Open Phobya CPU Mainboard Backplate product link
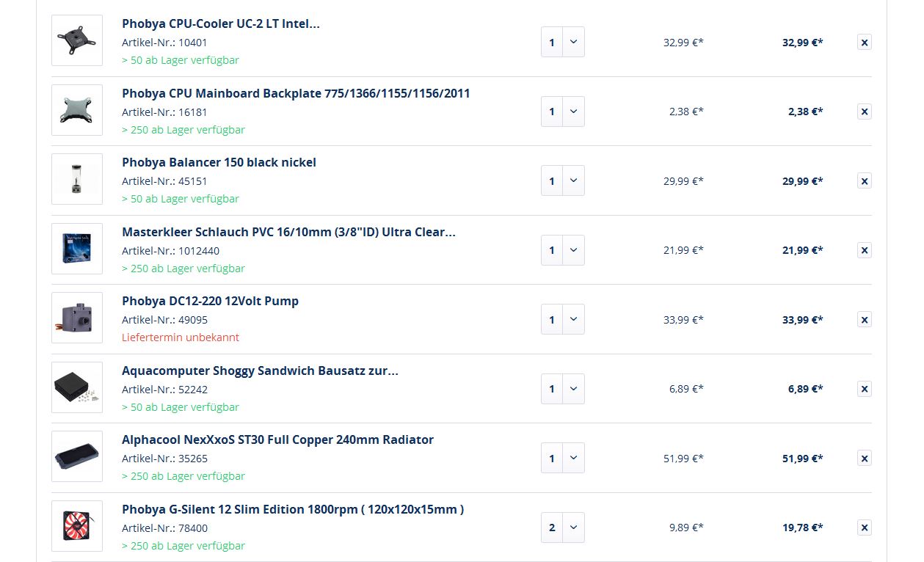The height and width of the screenshot is (562, 924). [x=296, y=93]
